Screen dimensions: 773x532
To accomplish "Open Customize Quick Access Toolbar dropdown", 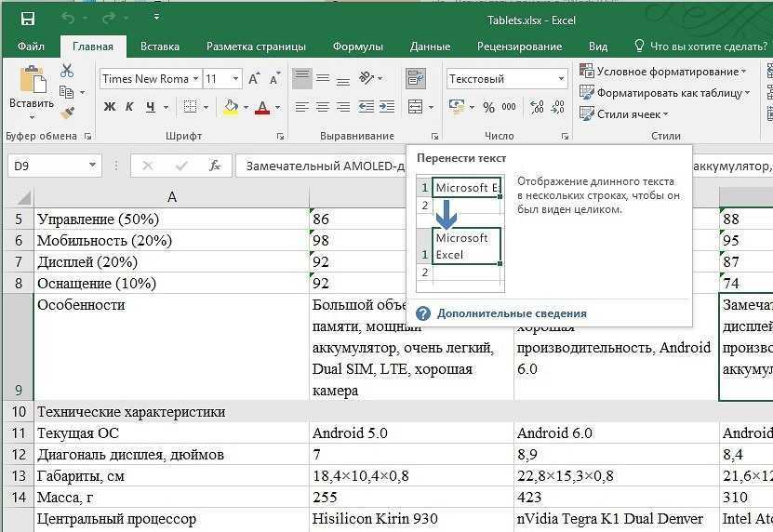I will (x=156, y=18).
